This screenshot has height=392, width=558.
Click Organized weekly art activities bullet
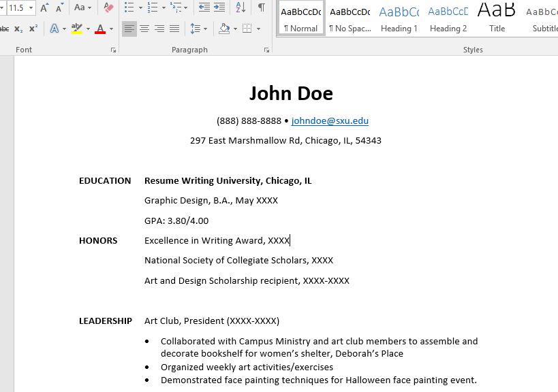[247, 367]
